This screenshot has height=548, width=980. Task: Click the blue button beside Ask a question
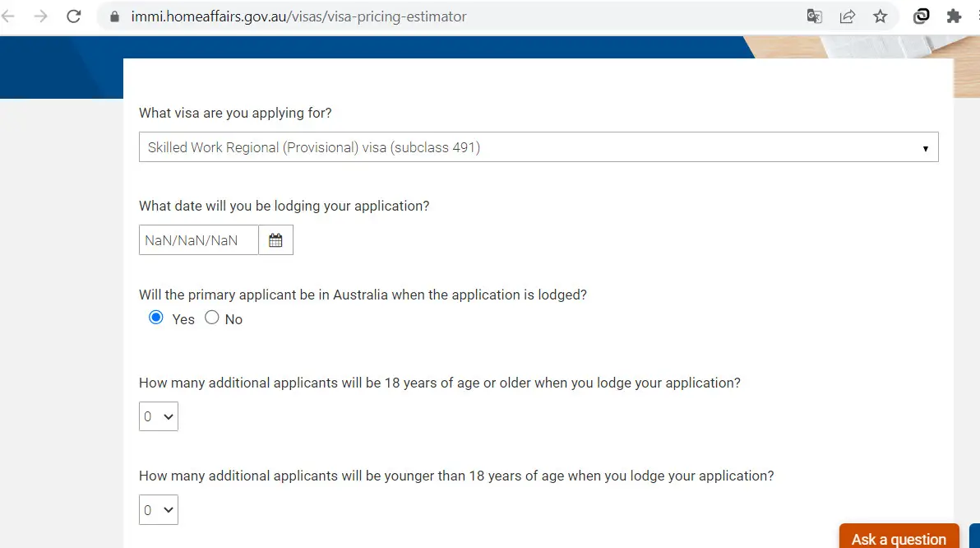(974, 536)
